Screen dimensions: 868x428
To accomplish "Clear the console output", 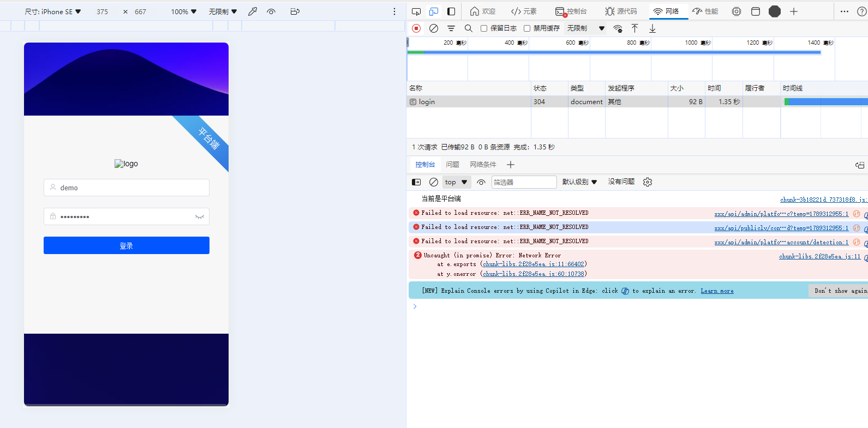I will (x=434, y=182).
